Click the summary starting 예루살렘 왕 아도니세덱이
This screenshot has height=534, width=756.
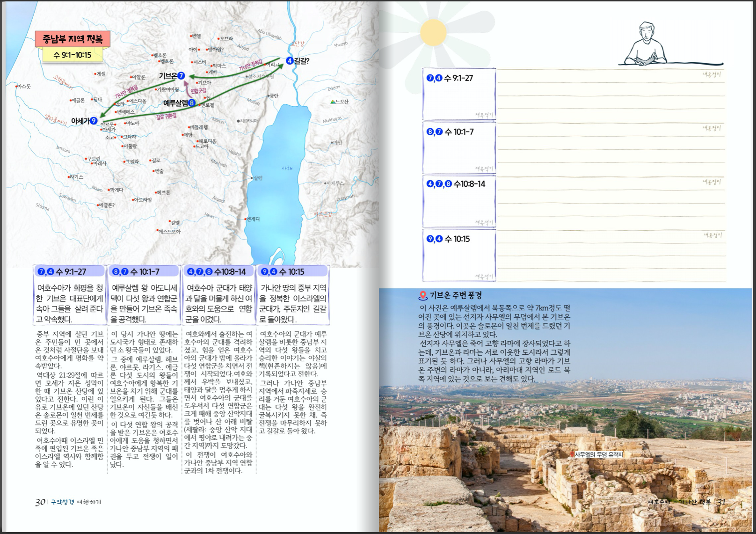pos(145,304)
